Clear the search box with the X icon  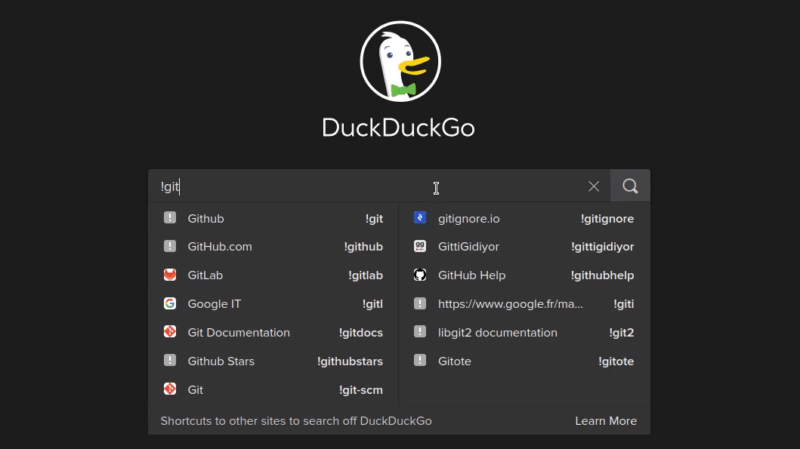tap(594, 186)
